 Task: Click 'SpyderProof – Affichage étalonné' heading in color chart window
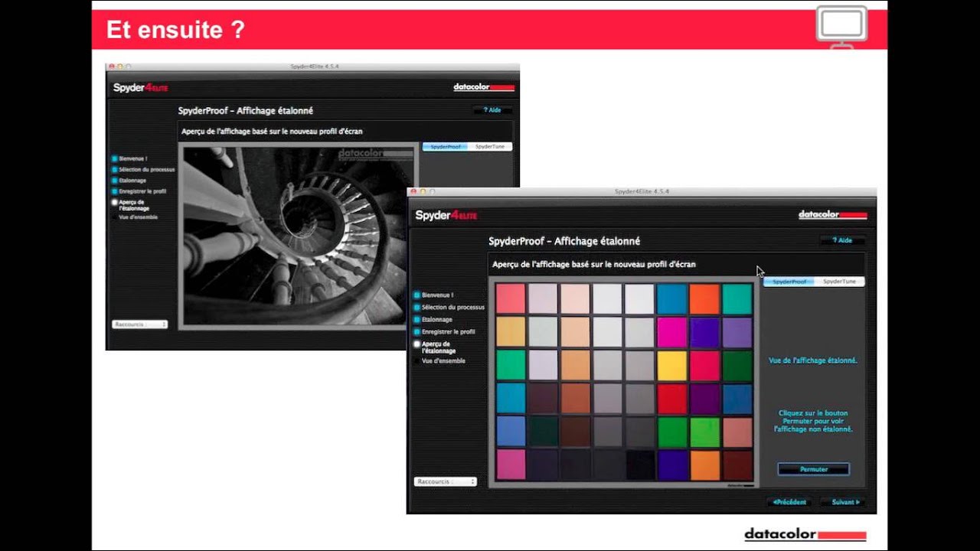[564, 241]
